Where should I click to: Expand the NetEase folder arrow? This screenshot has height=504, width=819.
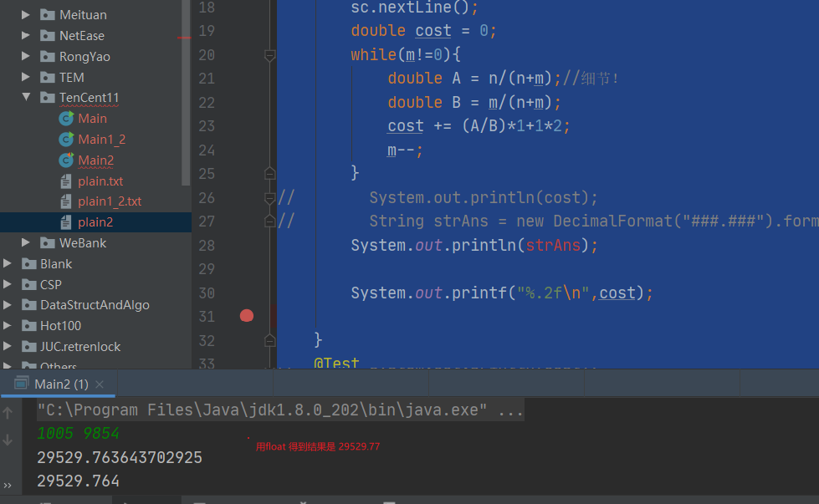pyautogui.click(x=25, y=35)
